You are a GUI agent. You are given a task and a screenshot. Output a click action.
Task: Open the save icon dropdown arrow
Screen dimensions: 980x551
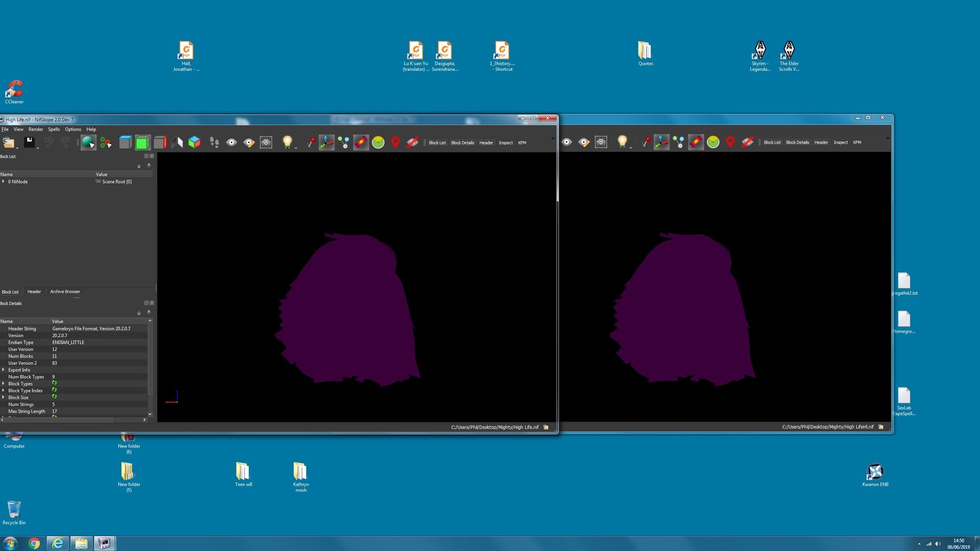(x=38, y=147)
